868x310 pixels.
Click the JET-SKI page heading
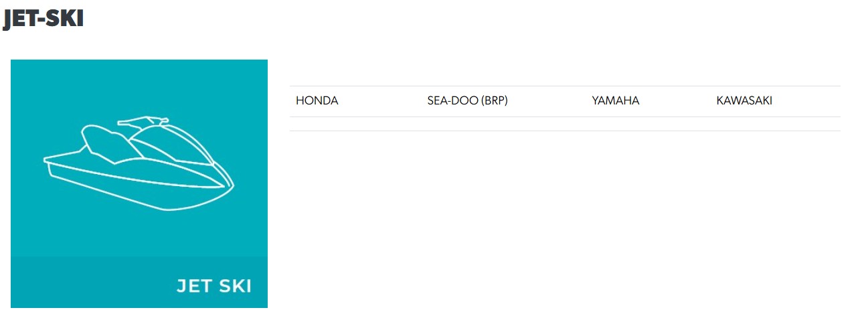(x=43, y=19)
